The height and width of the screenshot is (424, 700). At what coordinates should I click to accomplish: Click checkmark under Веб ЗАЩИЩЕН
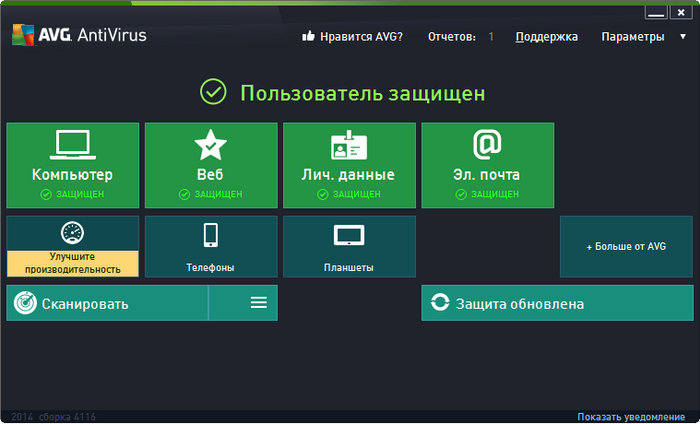click(184, 194)
